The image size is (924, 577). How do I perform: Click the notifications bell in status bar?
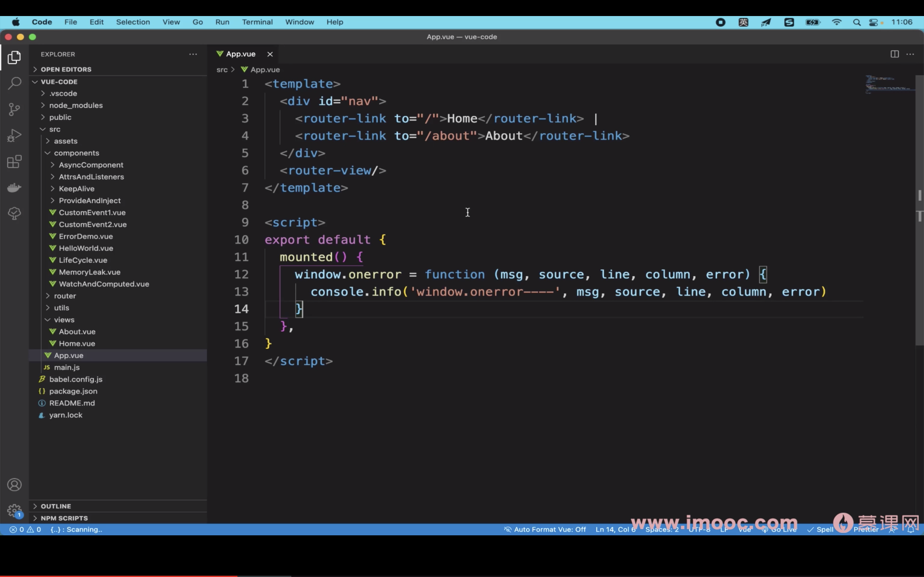[x=911, y=530]
